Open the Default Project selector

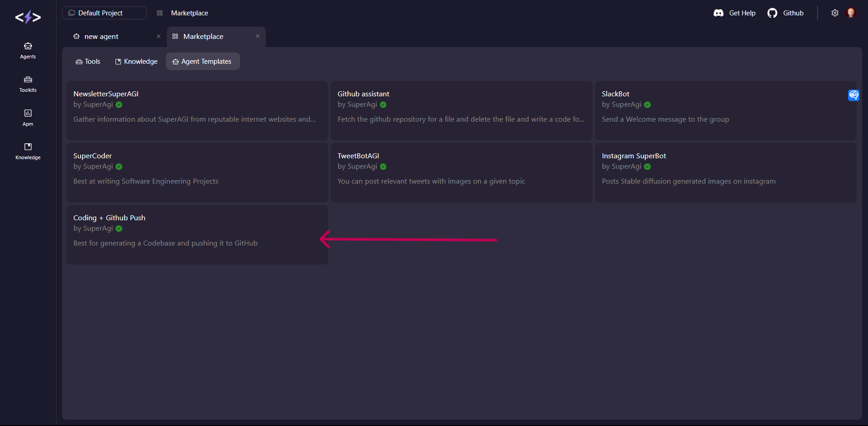click(104, 13)
